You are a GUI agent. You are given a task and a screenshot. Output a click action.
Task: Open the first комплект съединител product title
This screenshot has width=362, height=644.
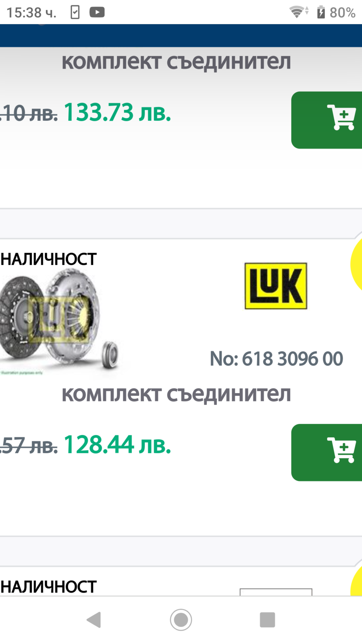pyautogui.click(x=176, y=62)
